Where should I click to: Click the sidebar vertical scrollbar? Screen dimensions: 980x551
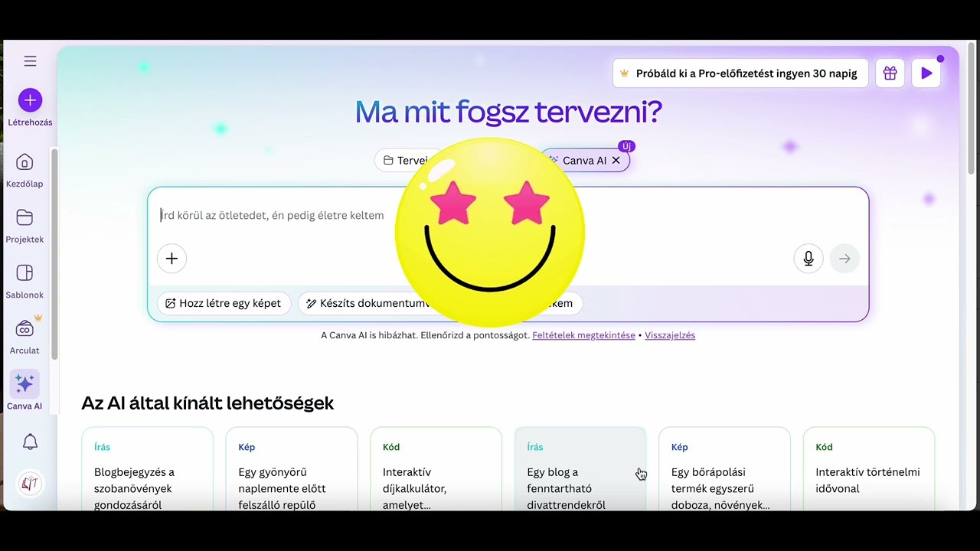tap(54, 253)
